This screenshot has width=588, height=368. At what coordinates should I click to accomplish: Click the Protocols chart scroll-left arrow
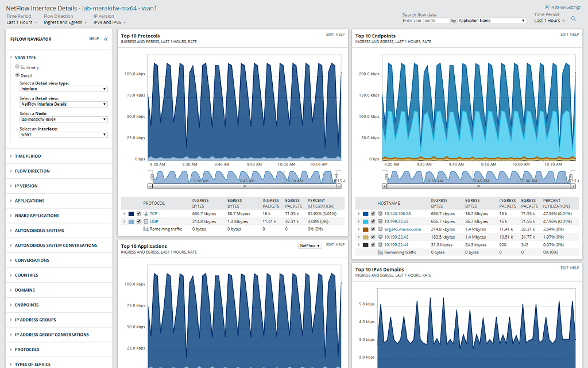tap(150, 186)
